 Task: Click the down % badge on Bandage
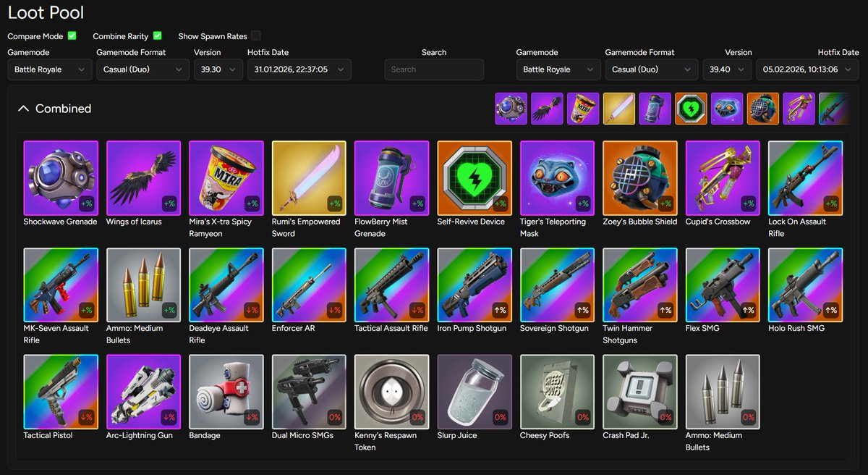click(252, 417)
